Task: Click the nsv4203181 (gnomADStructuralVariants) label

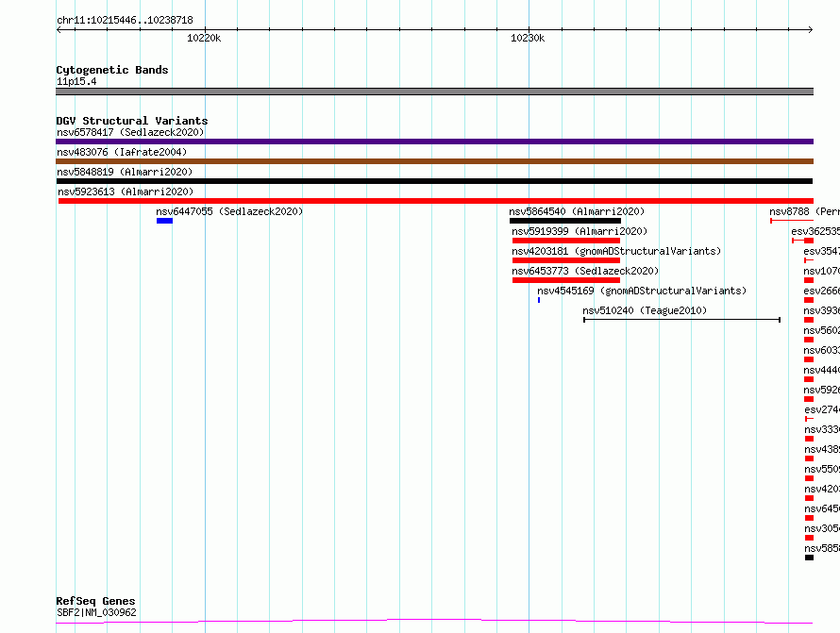Action: 616,251
